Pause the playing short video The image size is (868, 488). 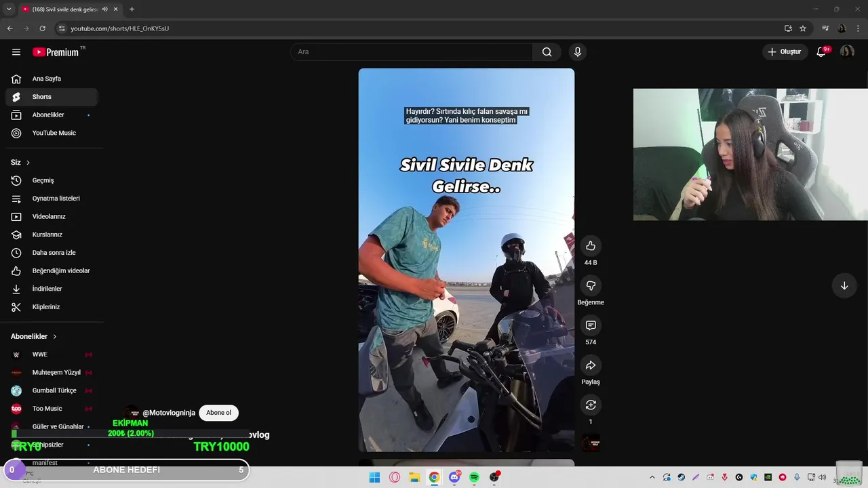[467, 260]
